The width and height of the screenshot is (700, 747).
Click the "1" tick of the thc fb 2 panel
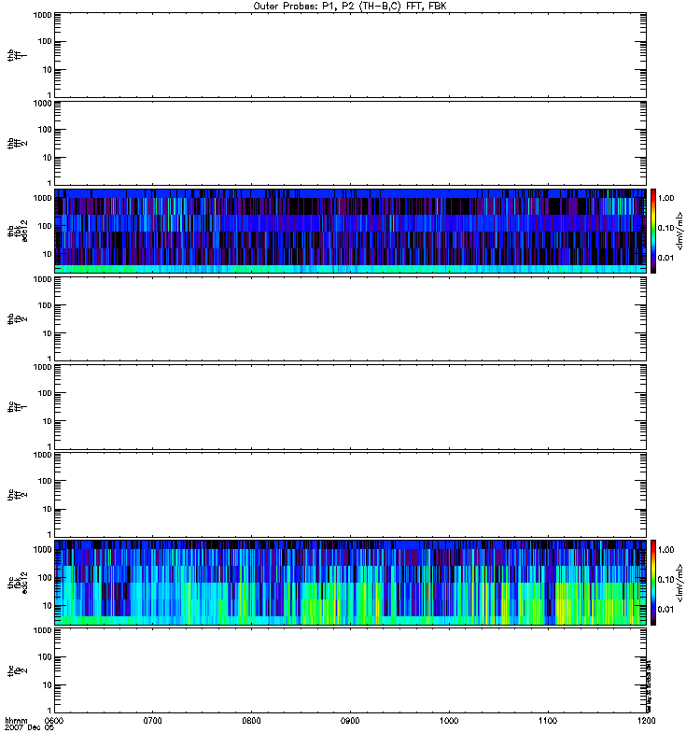point(49,711)
